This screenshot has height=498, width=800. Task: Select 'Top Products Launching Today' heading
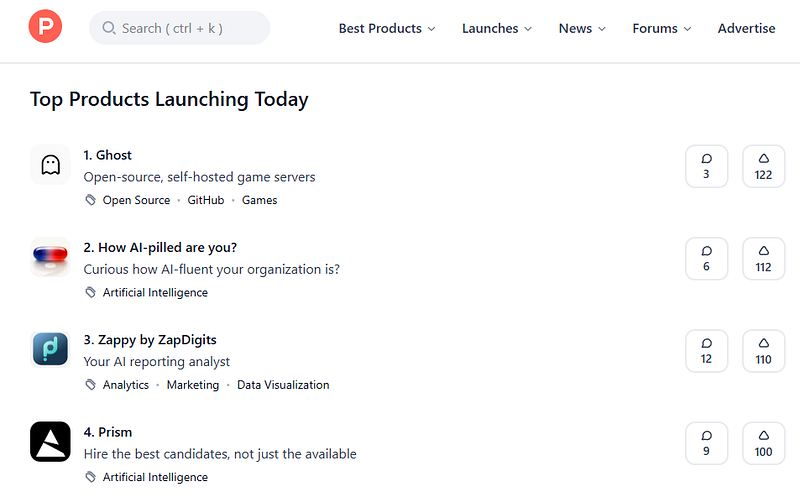[x=169, y=99]
